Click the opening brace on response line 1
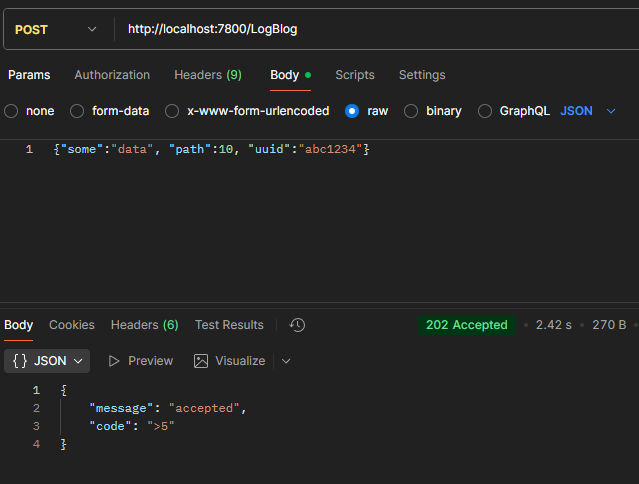 click(x=64, y=390)
